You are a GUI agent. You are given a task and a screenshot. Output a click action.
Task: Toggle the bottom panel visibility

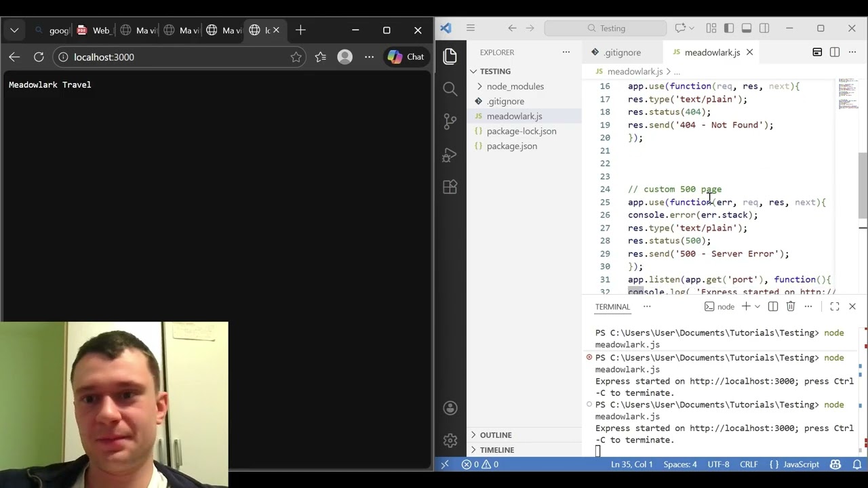747,28
